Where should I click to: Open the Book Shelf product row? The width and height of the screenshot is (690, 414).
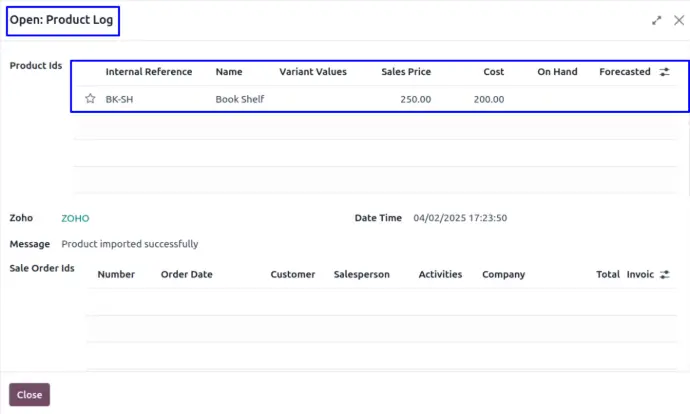(240, 99)
